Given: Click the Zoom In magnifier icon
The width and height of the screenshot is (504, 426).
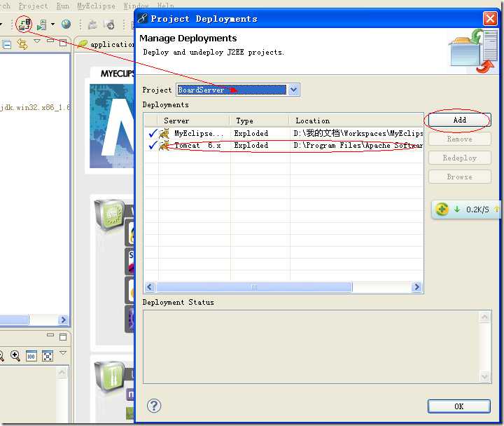Looking at the screenshot, I should click(15, 356).
